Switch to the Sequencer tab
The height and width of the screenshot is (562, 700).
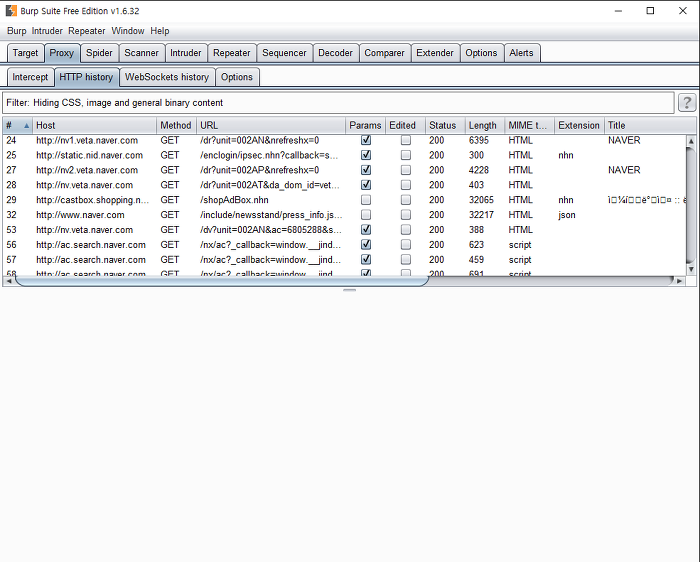point(284,53)
